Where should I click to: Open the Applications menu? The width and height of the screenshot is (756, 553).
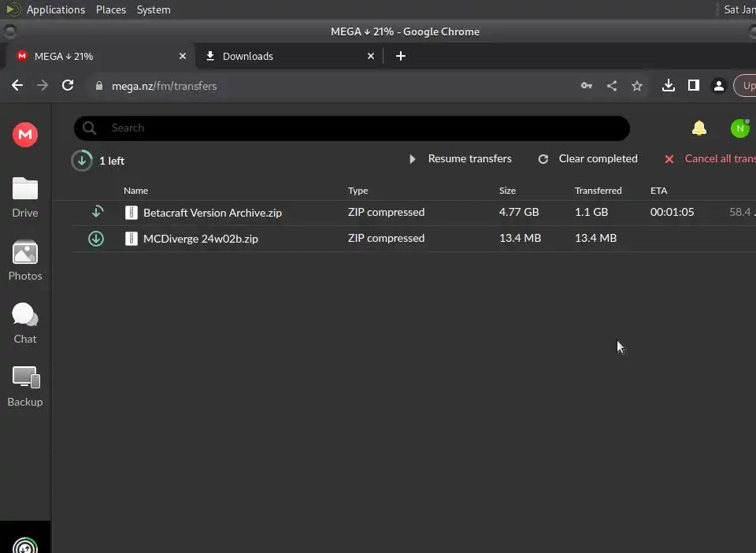coord(55,9)
